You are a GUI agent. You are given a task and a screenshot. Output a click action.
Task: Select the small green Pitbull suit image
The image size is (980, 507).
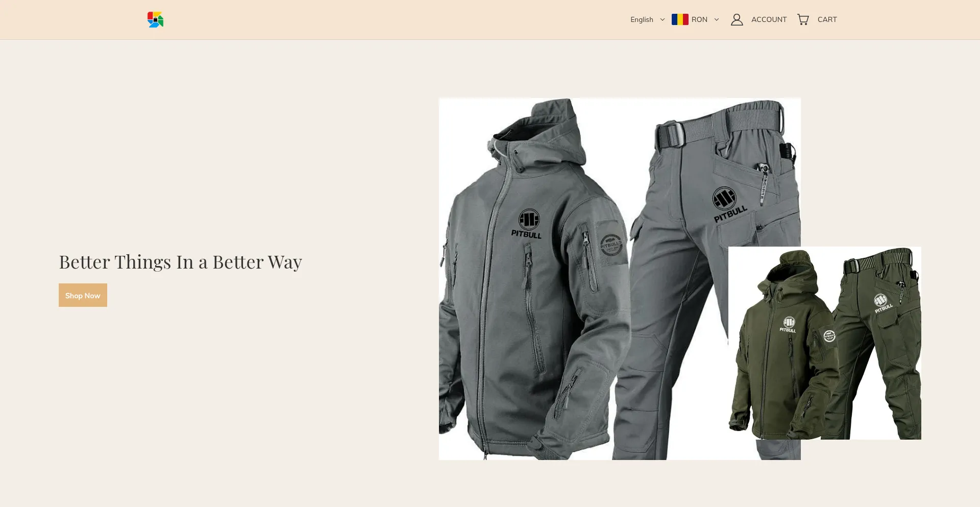click(824, 343)
